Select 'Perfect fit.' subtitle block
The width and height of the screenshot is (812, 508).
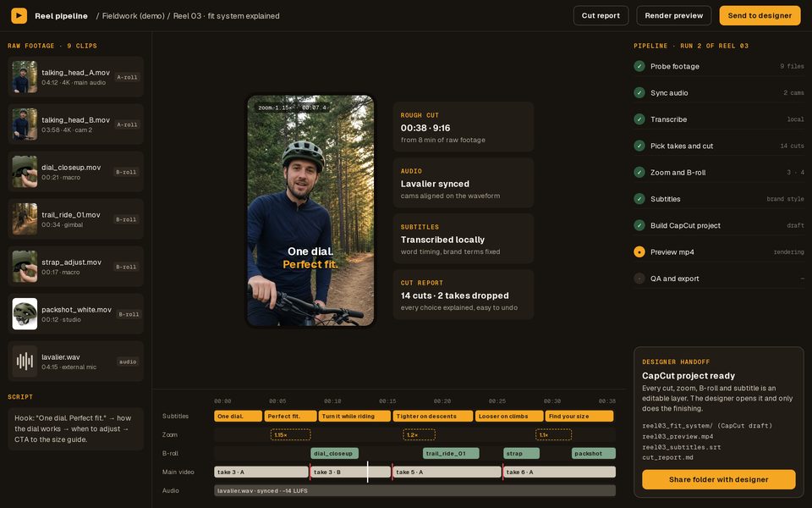coord(290,417)
